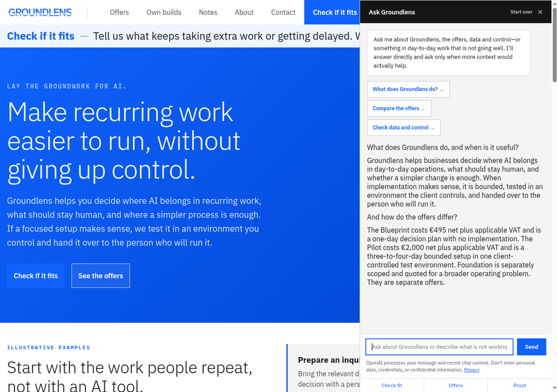Navigate to the About page
This screenshot has height=392, width=558.
[x=244, y=12]
